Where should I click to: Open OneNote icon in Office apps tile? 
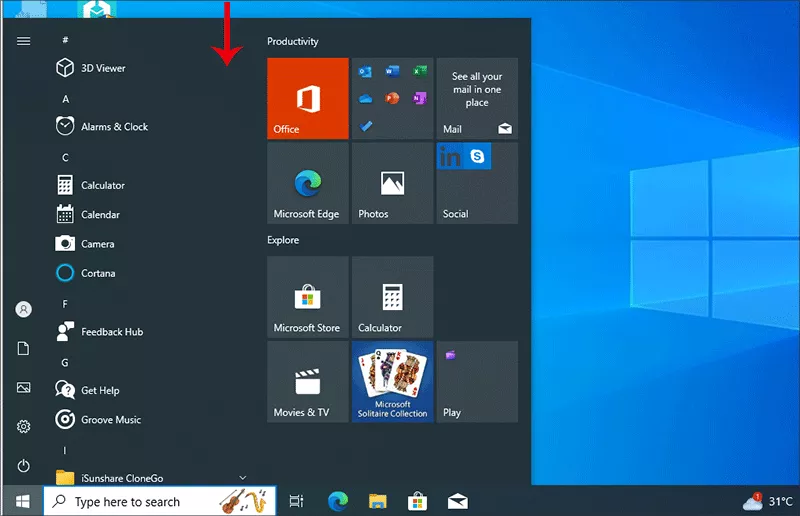tap(419, 98)
